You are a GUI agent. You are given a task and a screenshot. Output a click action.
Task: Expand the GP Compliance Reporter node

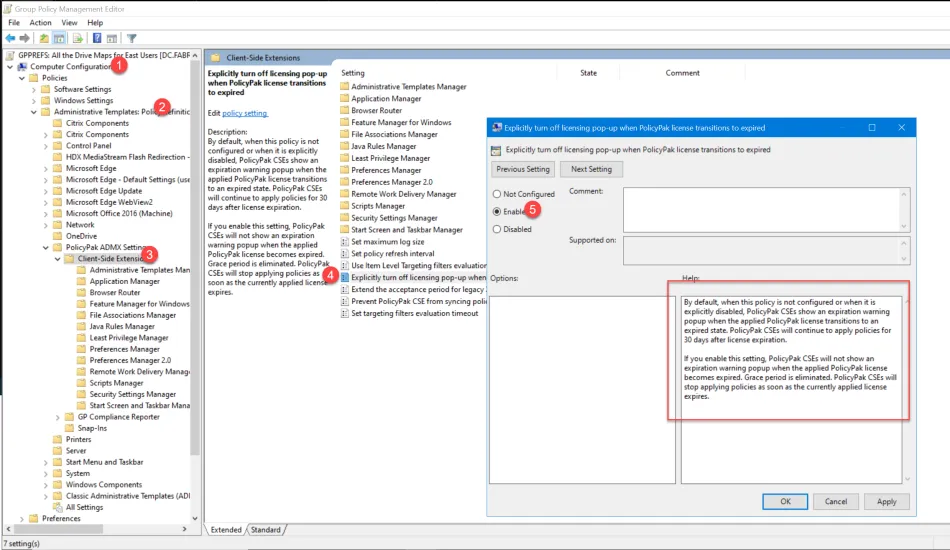point(57,416)
